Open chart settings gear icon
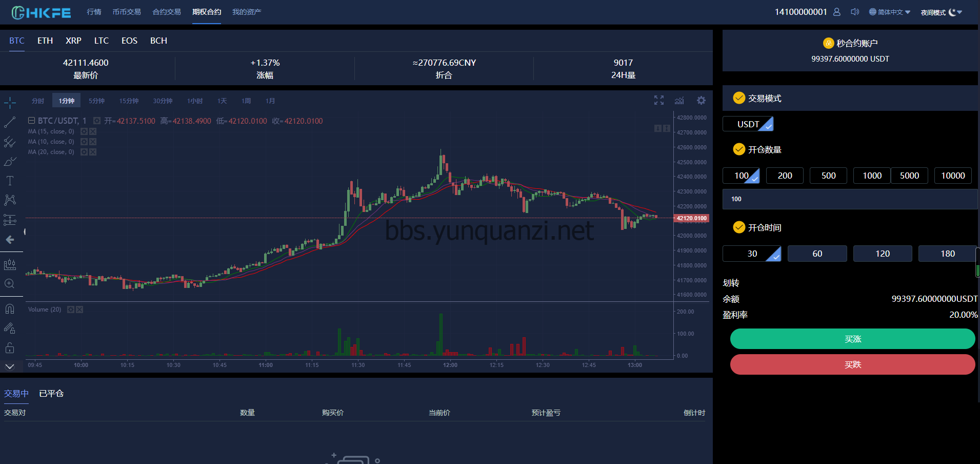The width and height of the screenshot is (980, 464). pyautogui.click(x=701, y=101)
